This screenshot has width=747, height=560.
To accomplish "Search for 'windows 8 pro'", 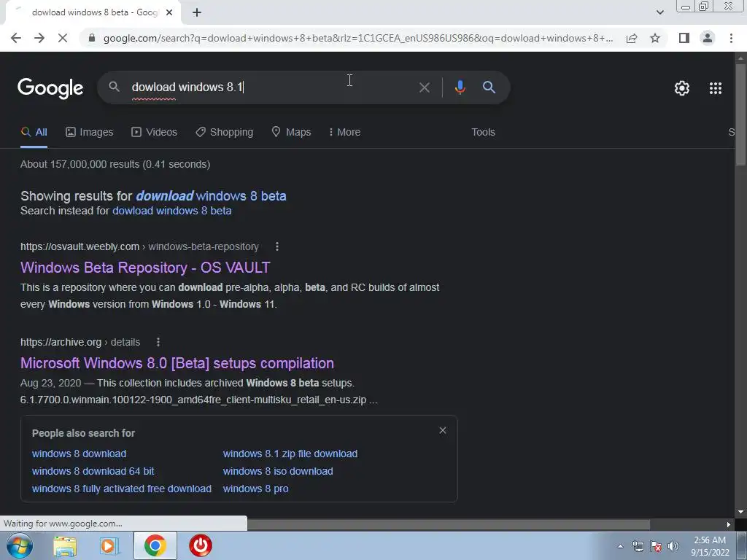I will point(255,489).
